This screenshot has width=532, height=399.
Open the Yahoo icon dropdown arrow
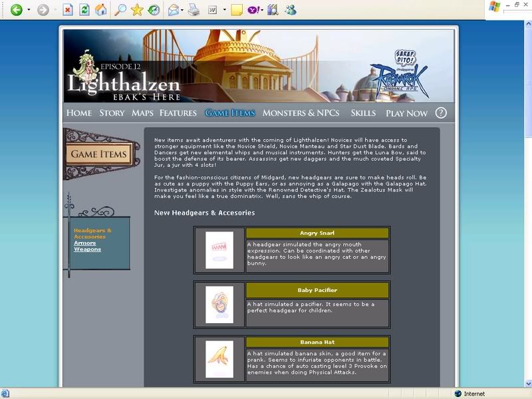click(x=262, y=10)
